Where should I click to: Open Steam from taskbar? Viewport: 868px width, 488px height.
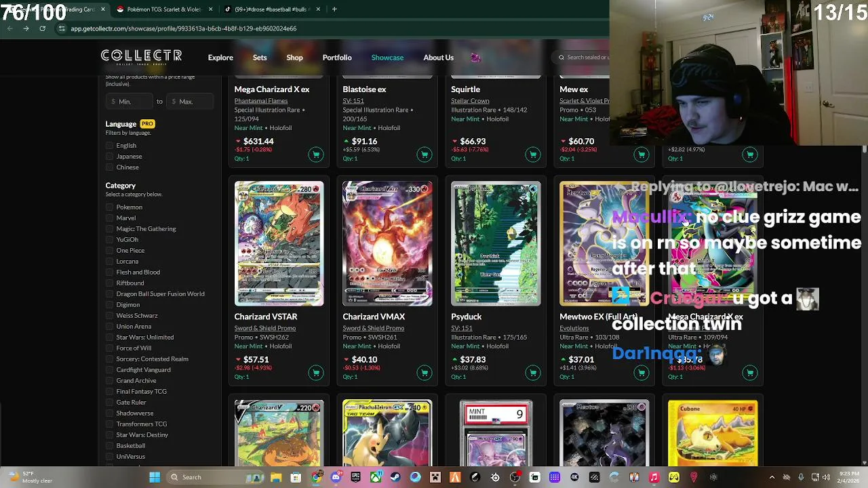[x=395, y=477]
